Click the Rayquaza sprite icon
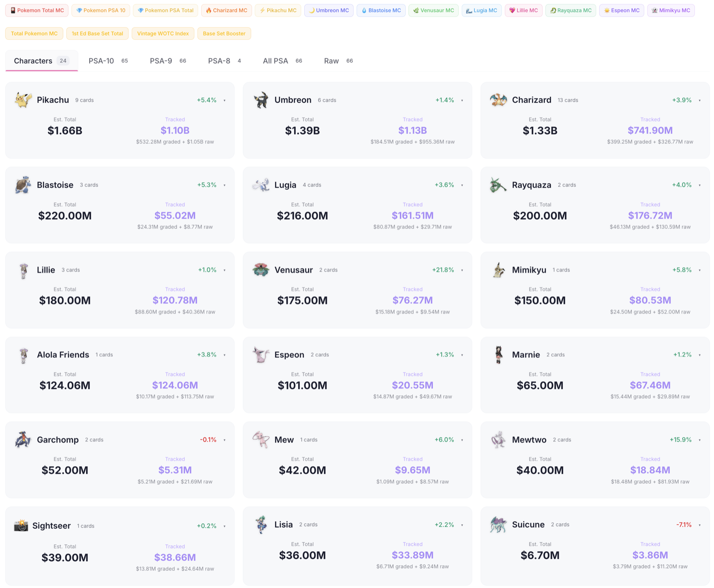Viewport: 714px width, 588px height. (x=498, y=185)
